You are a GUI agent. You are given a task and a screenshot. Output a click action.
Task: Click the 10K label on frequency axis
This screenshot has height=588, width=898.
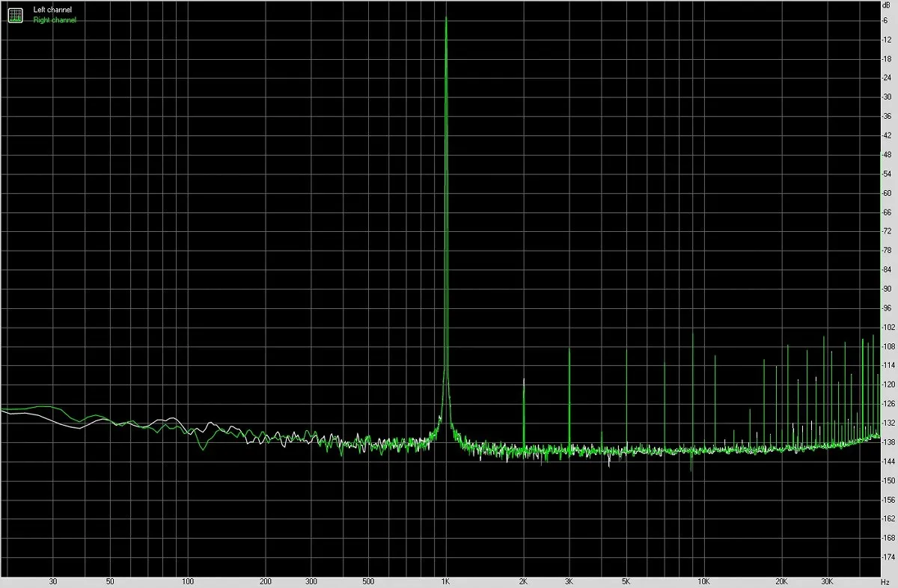(x=703, y=581)
